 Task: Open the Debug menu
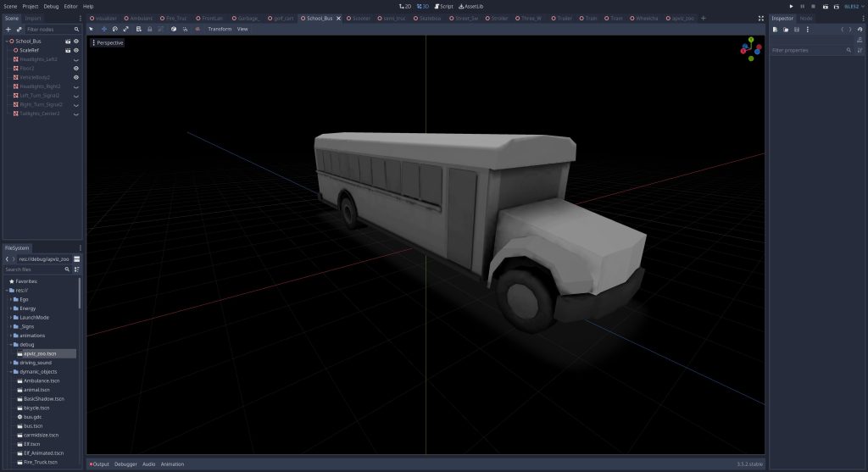tap(51, 6)
